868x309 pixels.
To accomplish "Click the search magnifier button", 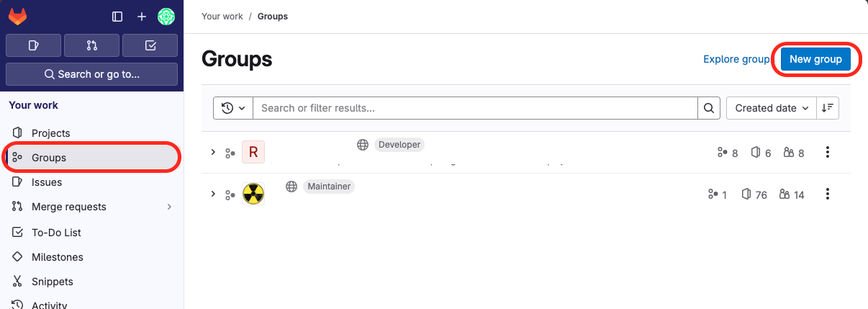I will click(709, 108).
